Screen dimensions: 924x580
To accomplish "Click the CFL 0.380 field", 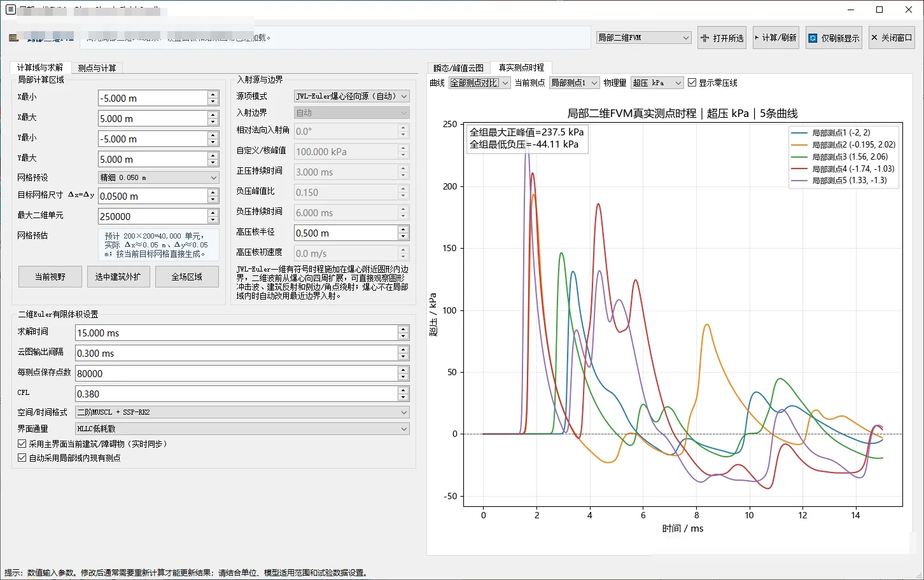I will pos(236,394).
